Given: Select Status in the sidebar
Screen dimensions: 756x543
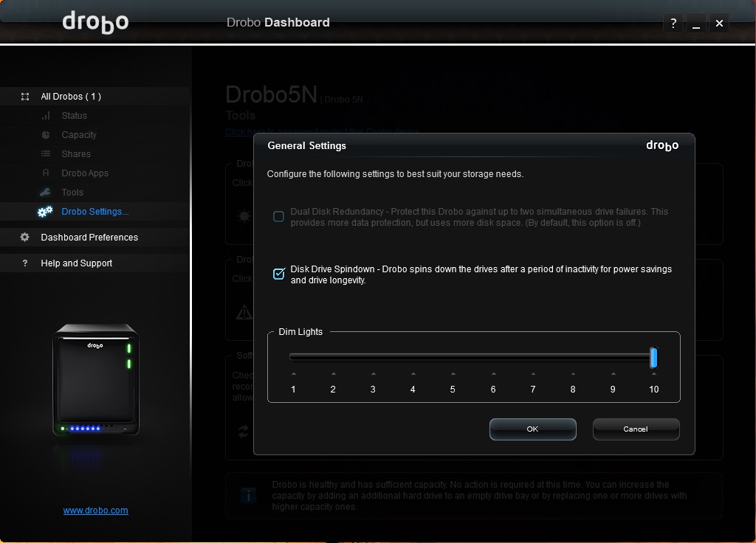Looking at the screenshot, I should pyautogui.click(x=75, y=116).
